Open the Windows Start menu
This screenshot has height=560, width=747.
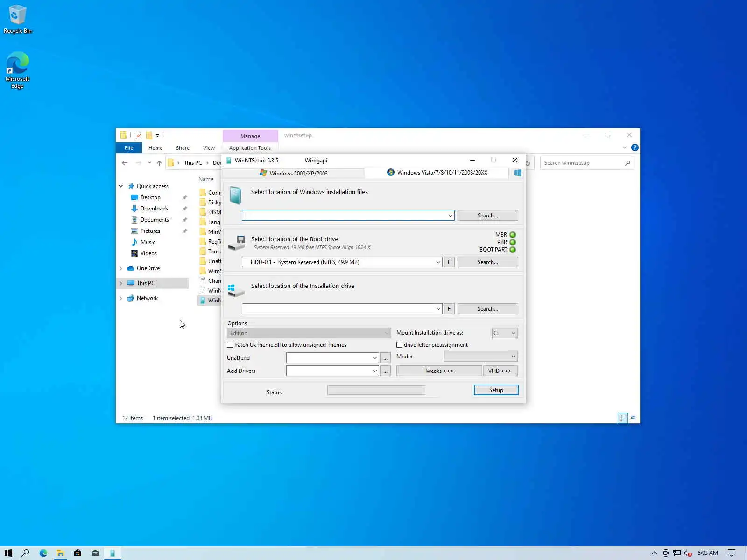[8, 553]
